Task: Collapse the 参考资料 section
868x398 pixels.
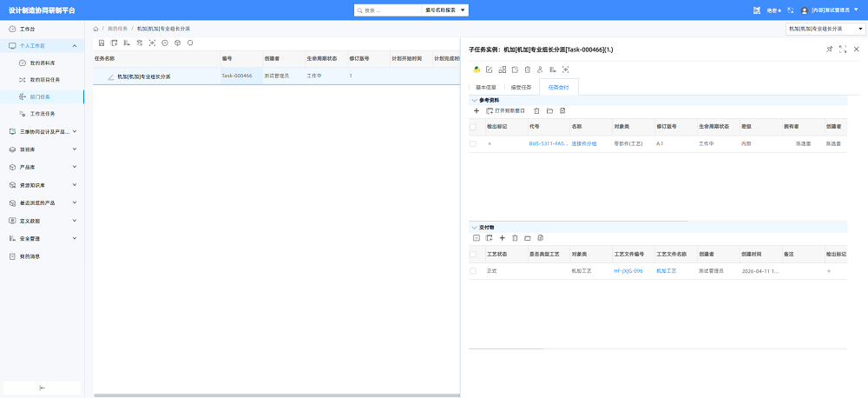Action: 475,100
